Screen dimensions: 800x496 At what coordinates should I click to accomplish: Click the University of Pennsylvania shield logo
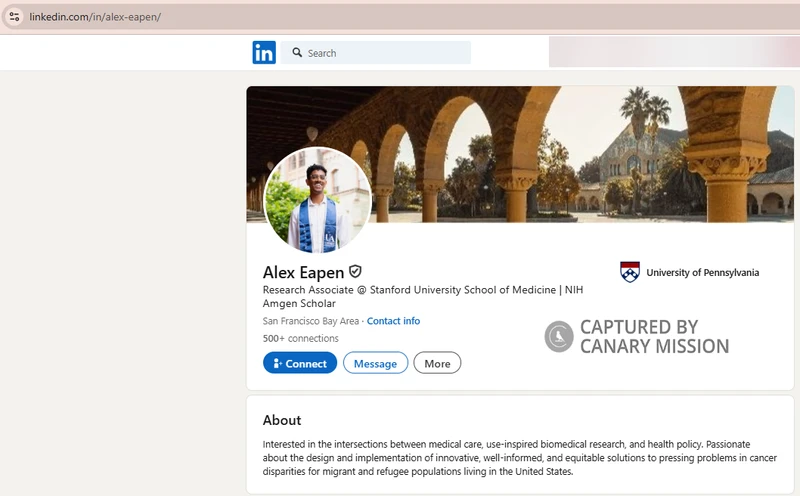pos(630,272)
